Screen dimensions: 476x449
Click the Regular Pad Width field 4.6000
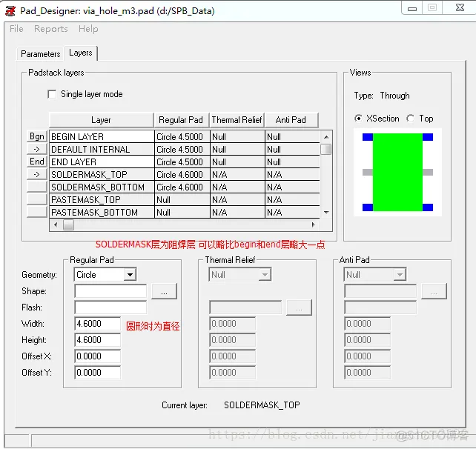[97, 324]
